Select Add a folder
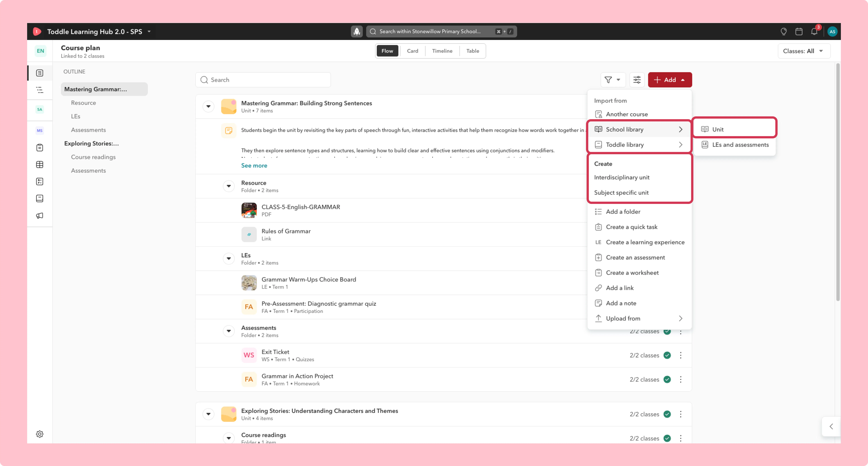 click(640, 212)
